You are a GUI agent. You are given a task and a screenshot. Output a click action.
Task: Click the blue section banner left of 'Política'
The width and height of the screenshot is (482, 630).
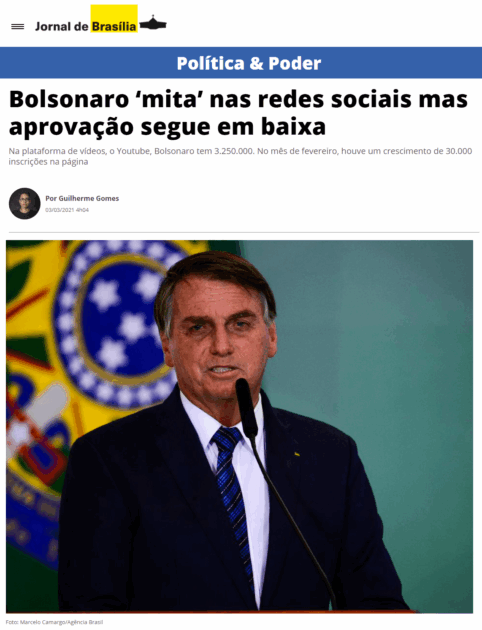pos(88,63)
